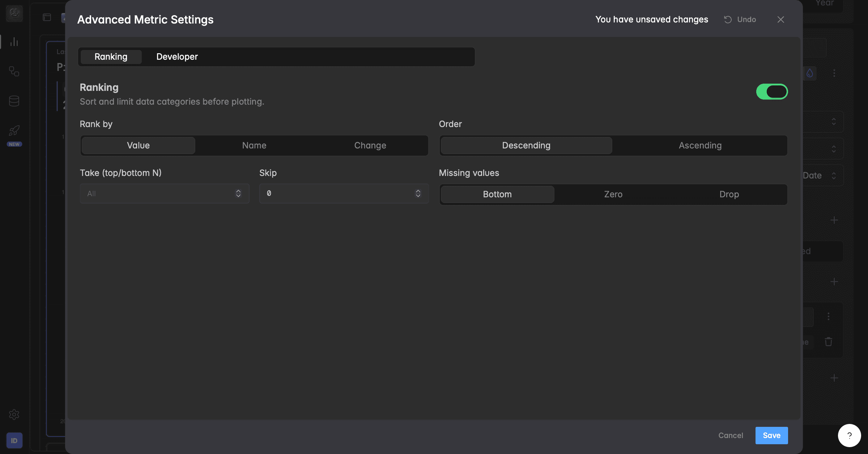Choose Ascending order
This screenshot has width=868, height=454.
(700, 146)
